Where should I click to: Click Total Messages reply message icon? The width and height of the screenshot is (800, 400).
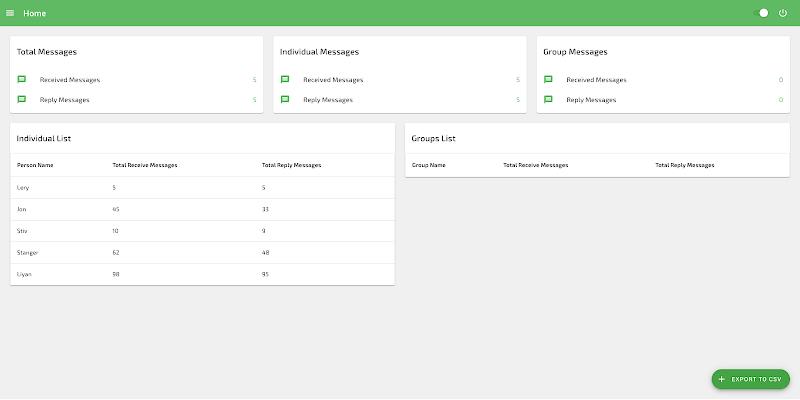[x=22, y=99]
